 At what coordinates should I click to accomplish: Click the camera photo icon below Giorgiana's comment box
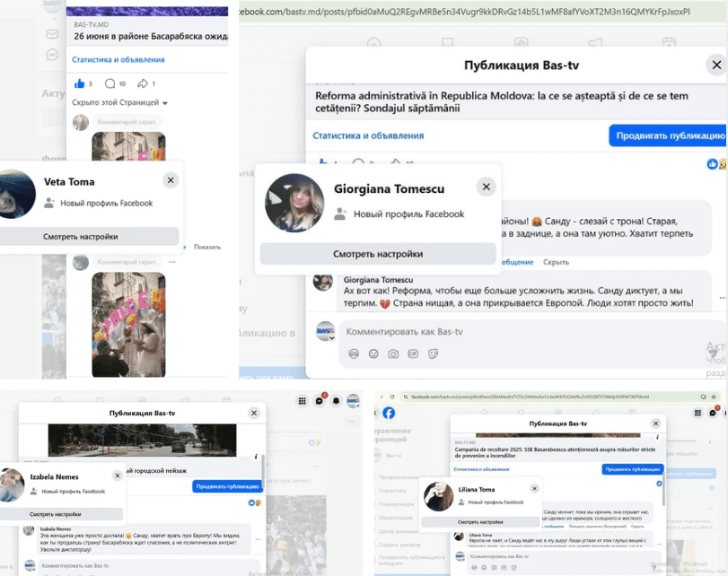(393, 354)
